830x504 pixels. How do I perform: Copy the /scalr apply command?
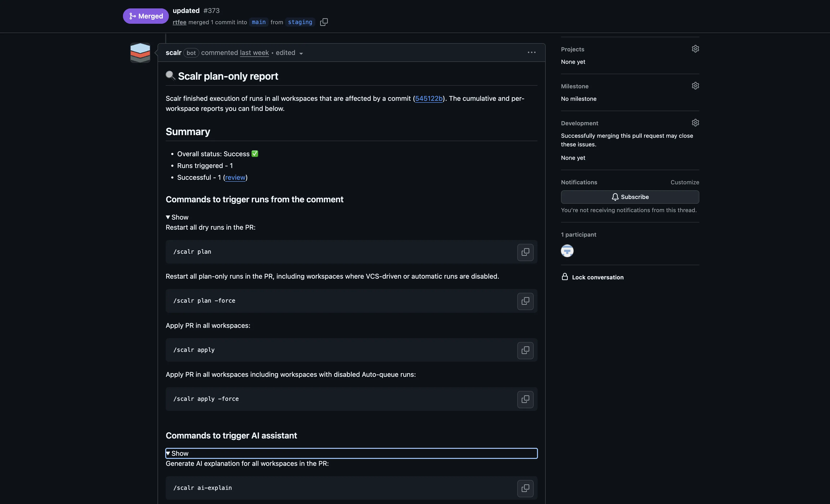pyautogui.click(x=525, y=350)
